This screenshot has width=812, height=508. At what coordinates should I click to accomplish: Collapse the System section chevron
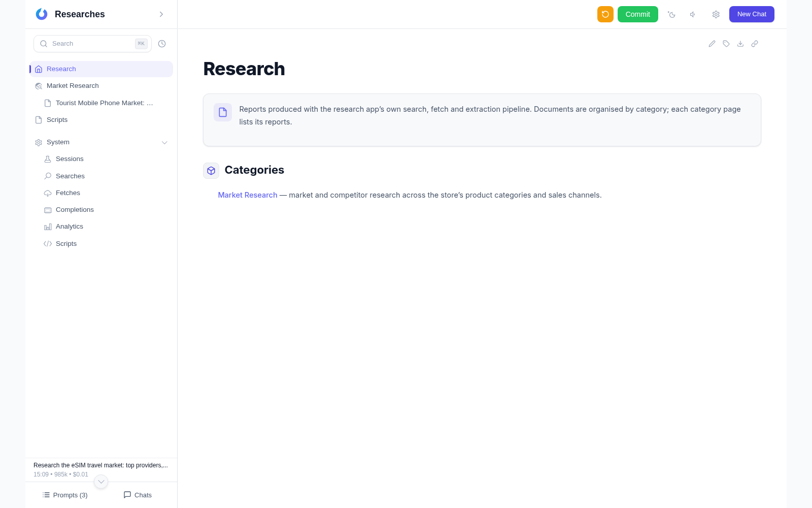pyautogui.click(x=164, y=143)
